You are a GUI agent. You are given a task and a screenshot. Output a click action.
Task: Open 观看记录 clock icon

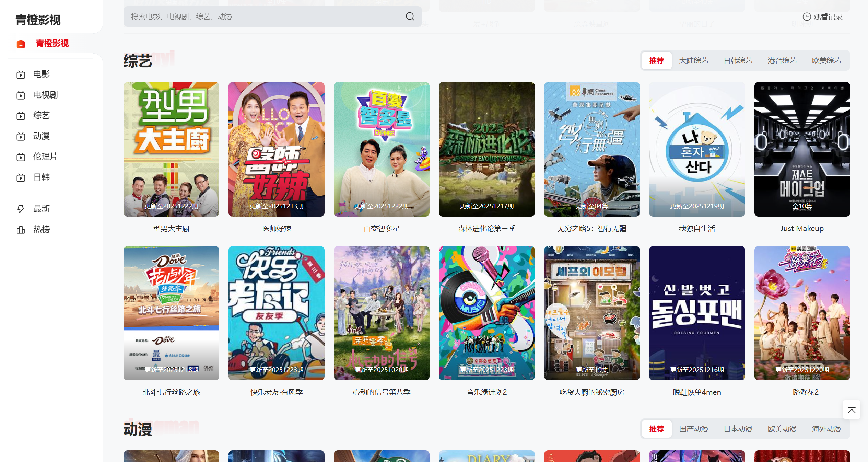(807, 16)
